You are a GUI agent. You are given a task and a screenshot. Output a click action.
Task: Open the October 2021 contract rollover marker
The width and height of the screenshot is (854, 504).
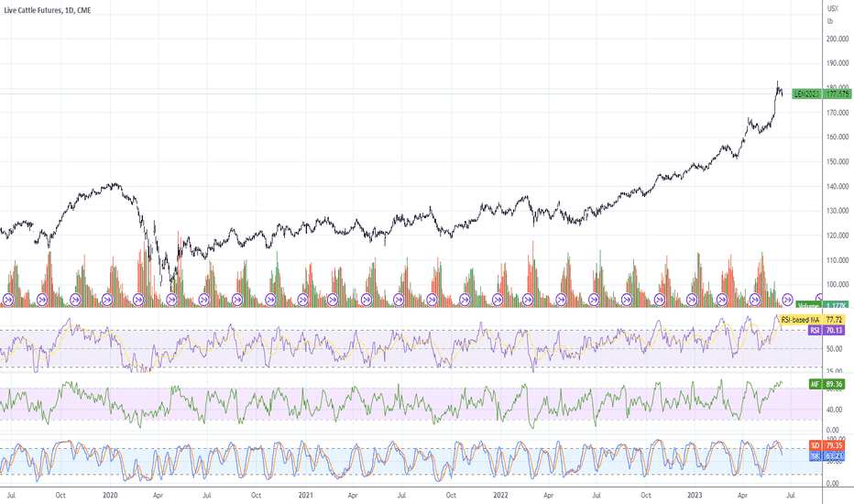pos(465,299)
